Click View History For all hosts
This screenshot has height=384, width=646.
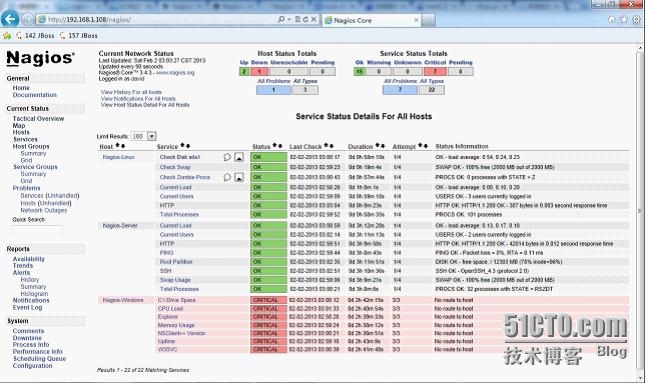point(131,92)
